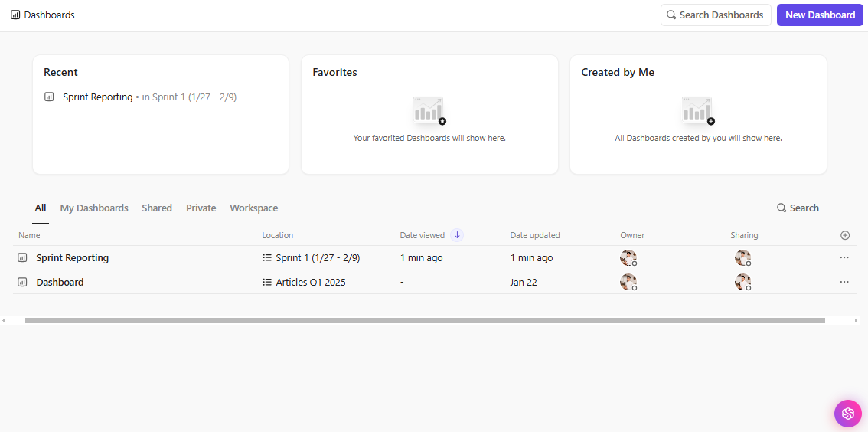This screenshot has height=432, width=868.
Task: Toggle the Date viewed sort arrow
Action: tap(457, 235)
